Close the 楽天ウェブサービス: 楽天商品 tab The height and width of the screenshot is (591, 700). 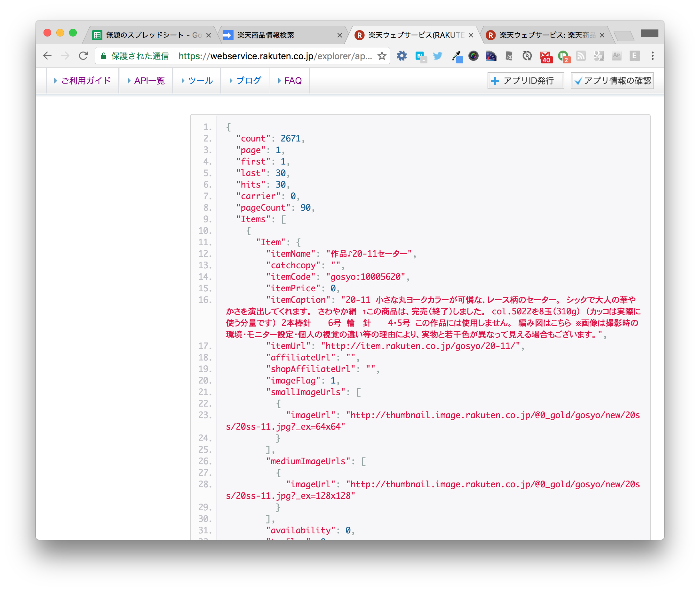(x=602, y=35)
